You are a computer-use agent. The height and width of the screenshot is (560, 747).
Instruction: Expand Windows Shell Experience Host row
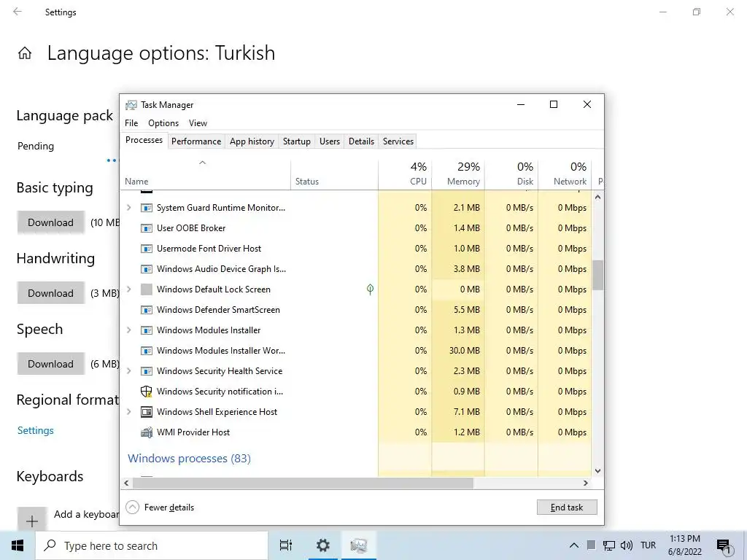click(128, 412)
